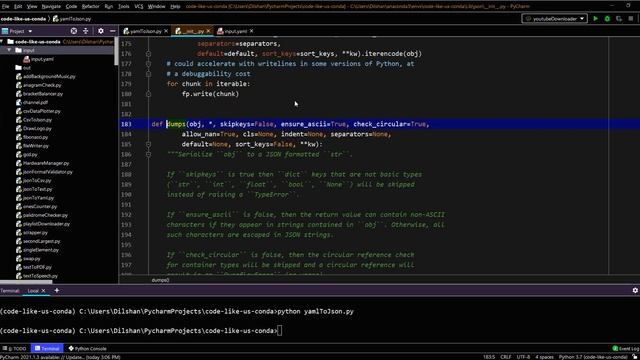Open the File menu
The image size is (640, 360).
(6, 7)
